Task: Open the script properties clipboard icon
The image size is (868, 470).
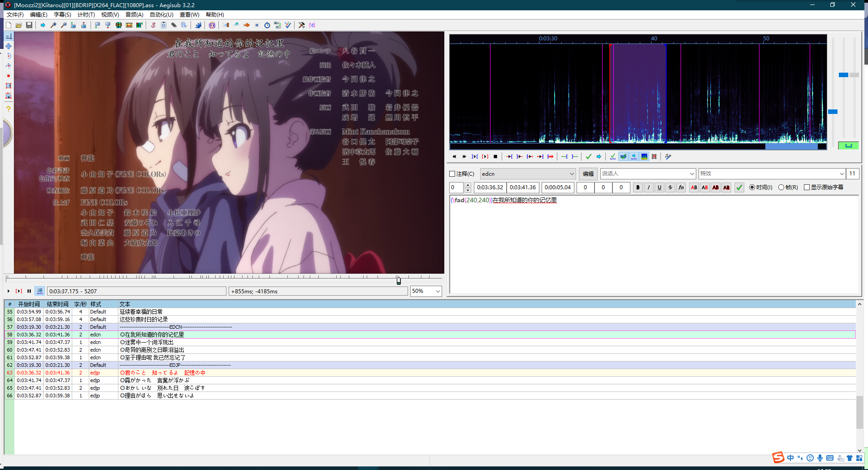Action: point(164,25)
